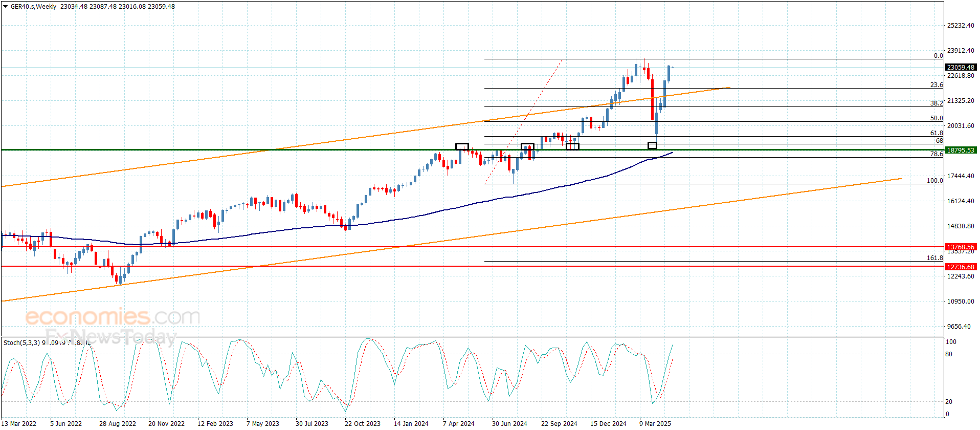
Task: Click the 9 Mar 2025 date label
Action: pyautogui.click(x=655, y=423)
